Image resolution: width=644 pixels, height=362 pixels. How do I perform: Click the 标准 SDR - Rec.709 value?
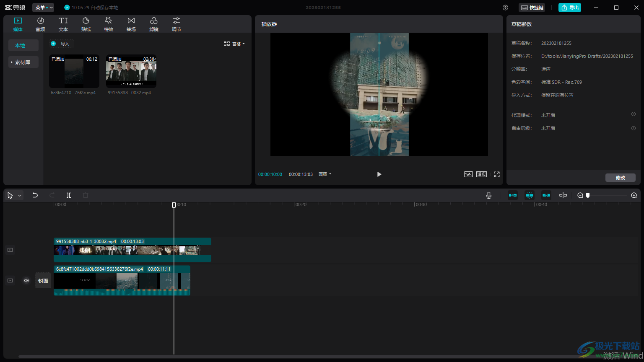tap(561, 82)
